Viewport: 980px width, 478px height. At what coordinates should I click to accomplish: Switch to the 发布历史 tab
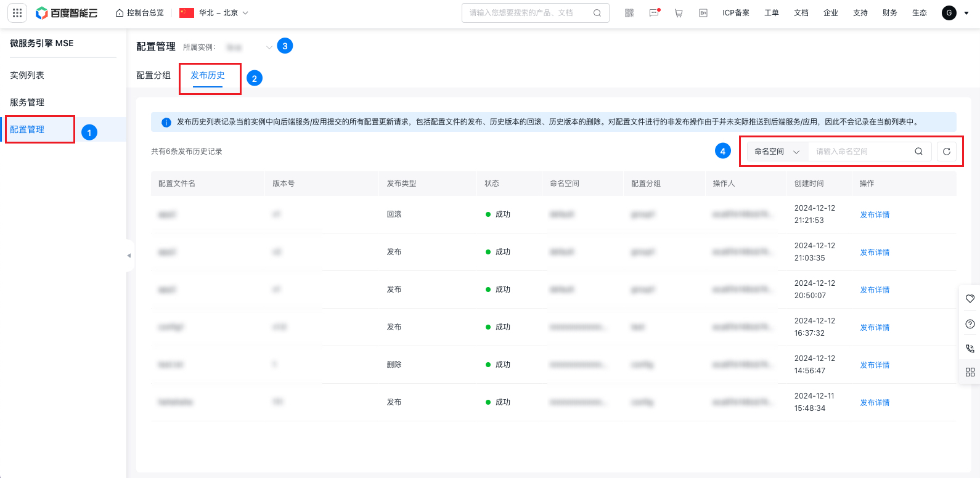(x=208, y=75)
